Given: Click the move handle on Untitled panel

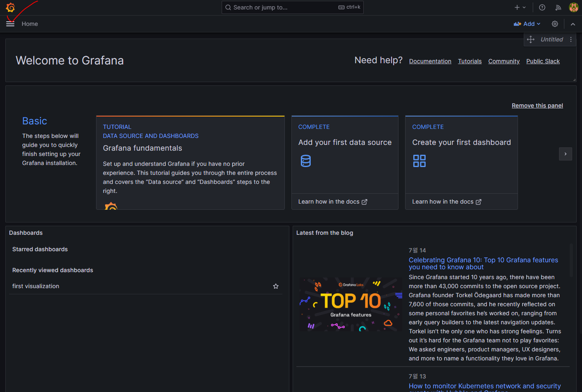Looking at the screenshot, I should 531,39.
